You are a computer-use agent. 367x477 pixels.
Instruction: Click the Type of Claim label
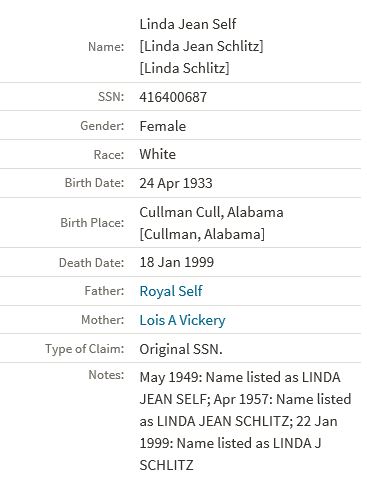(x=85, y=349)
